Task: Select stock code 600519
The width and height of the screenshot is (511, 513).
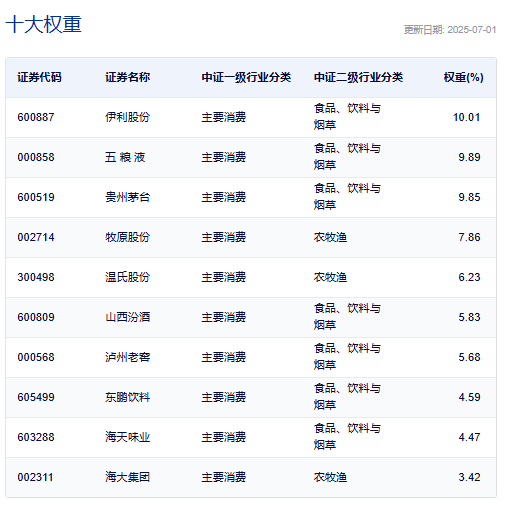Action: (36, 197)
